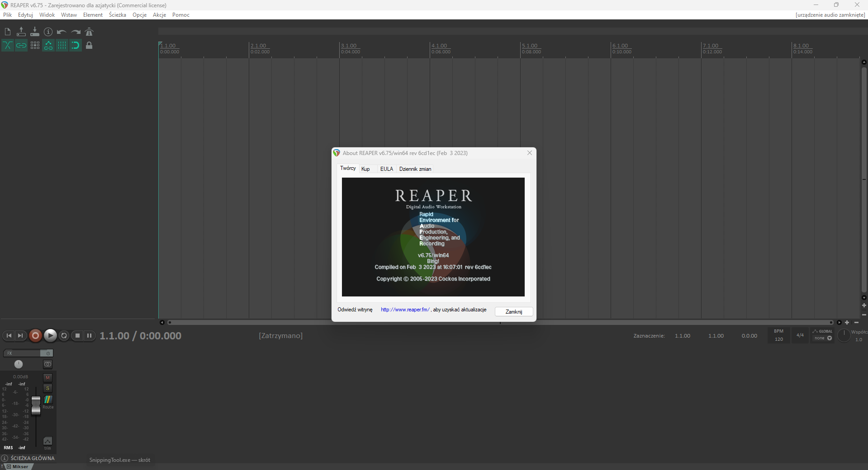Mute the master track with M
The height and width of the screenshot is (470, 868).
coord(47,377)
